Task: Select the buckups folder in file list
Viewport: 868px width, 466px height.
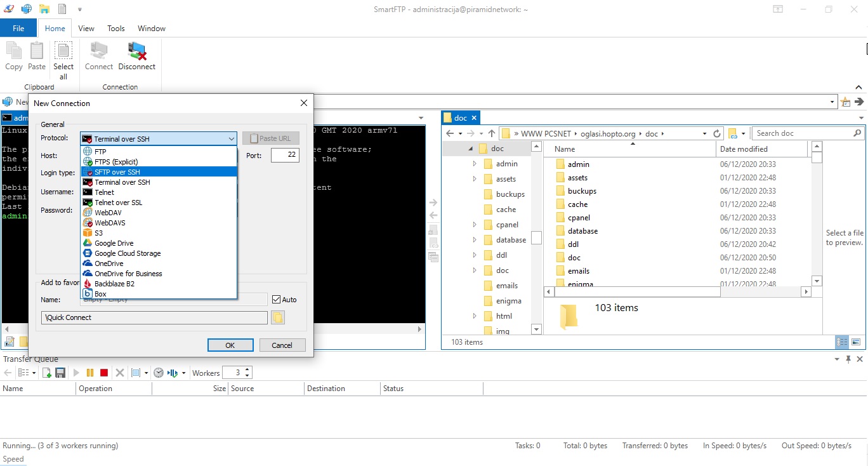Action: pos(582,191)
